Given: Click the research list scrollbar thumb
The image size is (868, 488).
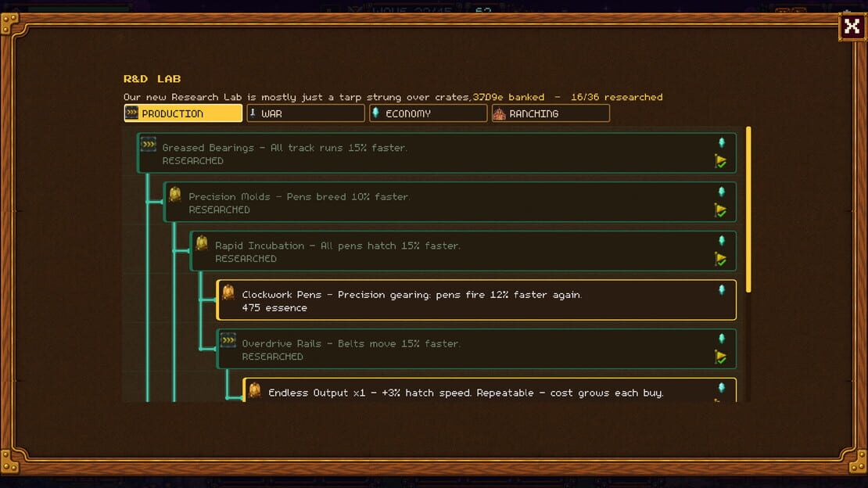Looking at the screenshot, I should point(748,210).
